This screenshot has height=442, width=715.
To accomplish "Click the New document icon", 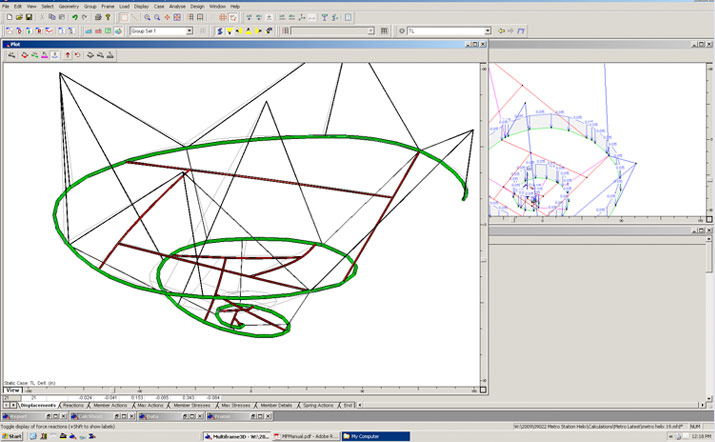I will point(7,17).
